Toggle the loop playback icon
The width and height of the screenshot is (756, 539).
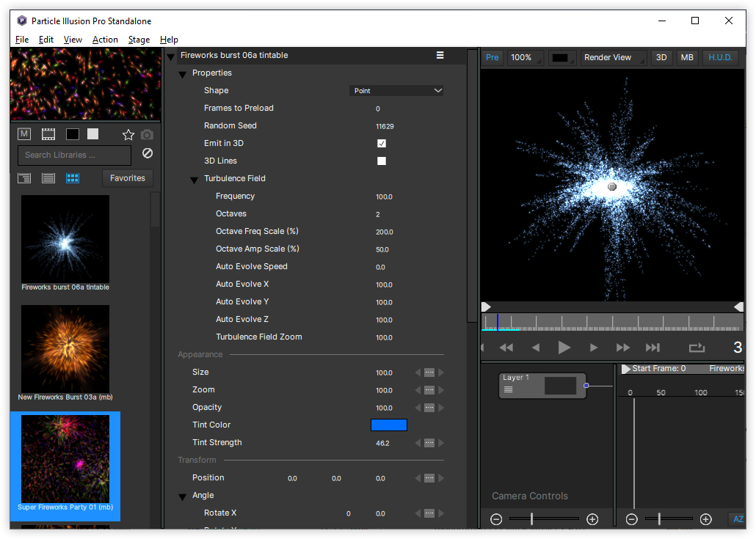click(697, 348)
